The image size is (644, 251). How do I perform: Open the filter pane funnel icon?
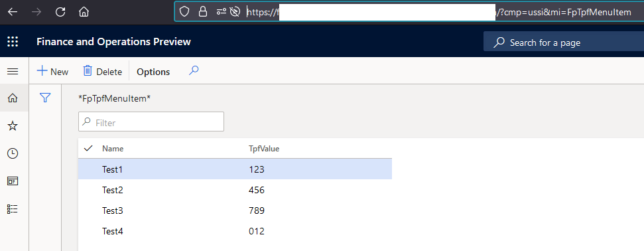click(x=45, y=98)
